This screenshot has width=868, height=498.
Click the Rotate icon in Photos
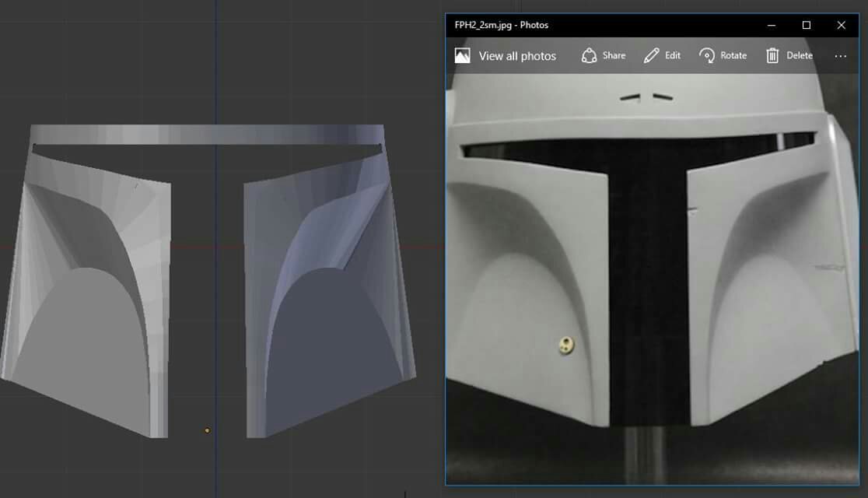coord(707,55)
